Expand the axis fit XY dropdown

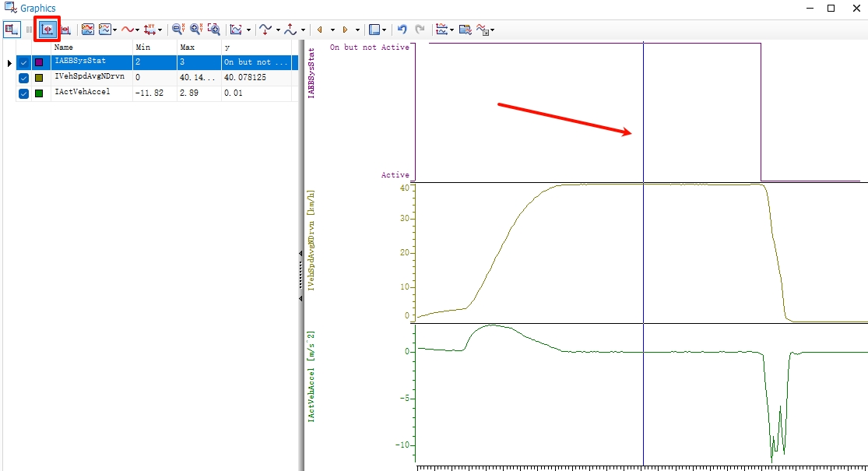click(160, 30)
